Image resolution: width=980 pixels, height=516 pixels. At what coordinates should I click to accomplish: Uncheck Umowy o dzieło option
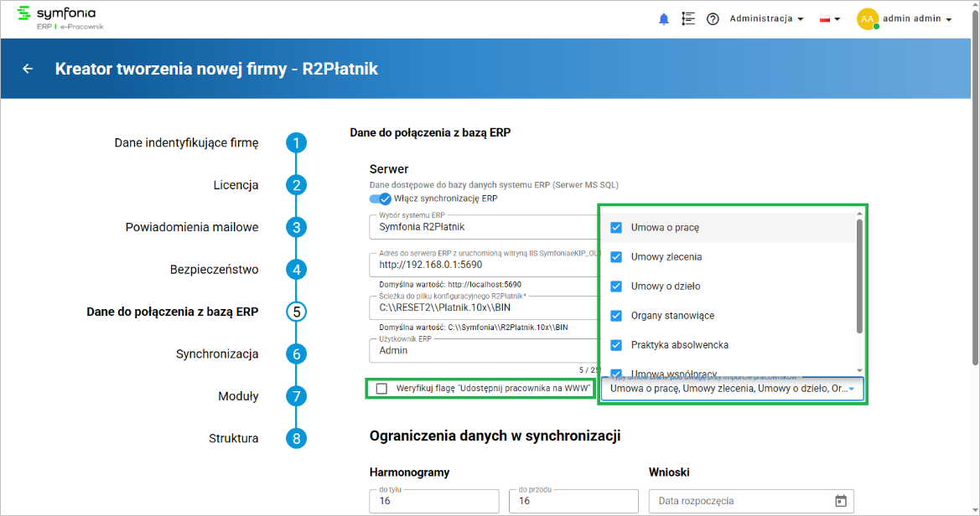coord(616,286)
